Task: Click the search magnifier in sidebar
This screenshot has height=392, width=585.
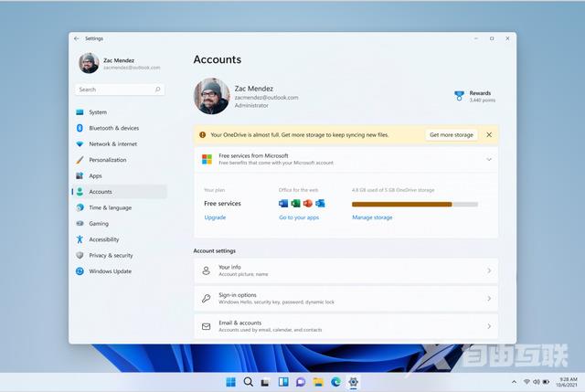Action: pos(158,90)
